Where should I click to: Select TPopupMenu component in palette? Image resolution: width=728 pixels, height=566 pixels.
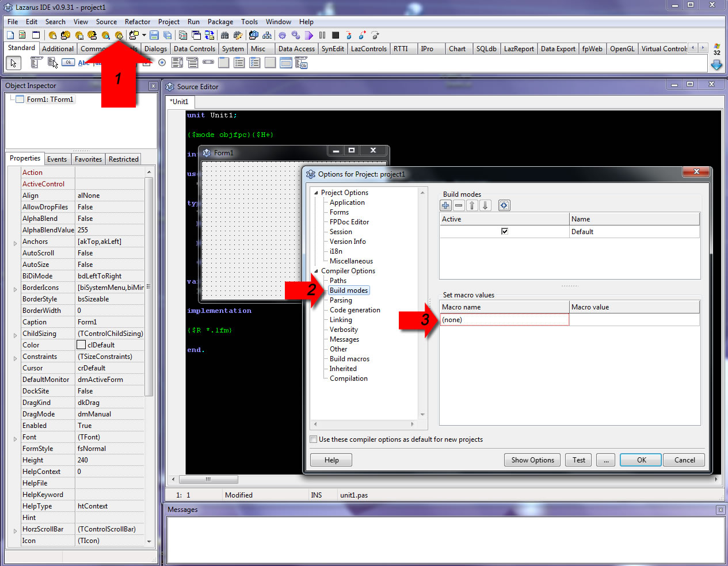(x=52, y=63)
